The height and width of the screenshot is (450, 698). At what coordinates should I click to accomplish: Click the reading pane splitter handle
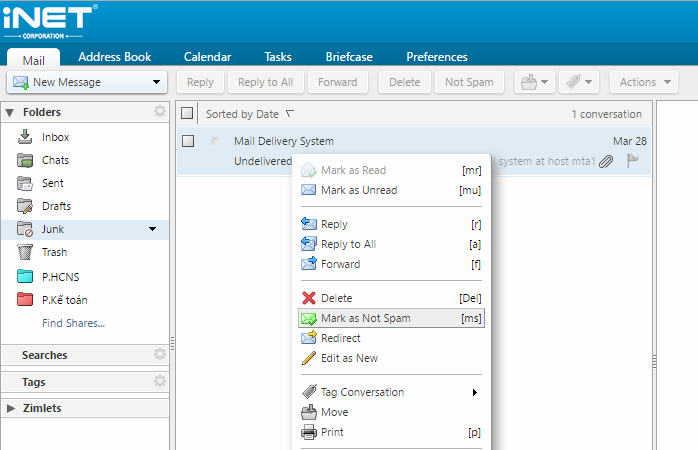point(654,361)
